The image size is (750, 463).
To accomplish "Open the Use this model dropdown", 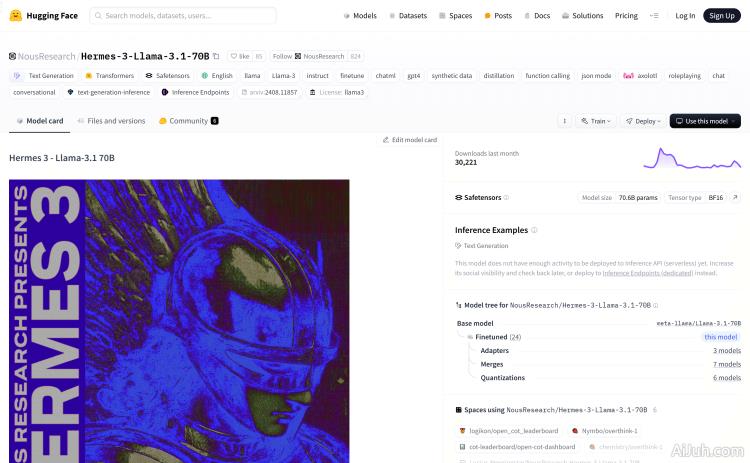I will (705, 121).
